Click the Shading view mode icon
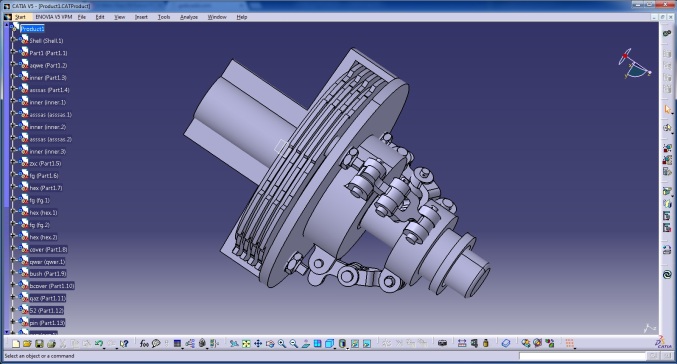Viewport: 677px width, 364px height. pos(342,344)
